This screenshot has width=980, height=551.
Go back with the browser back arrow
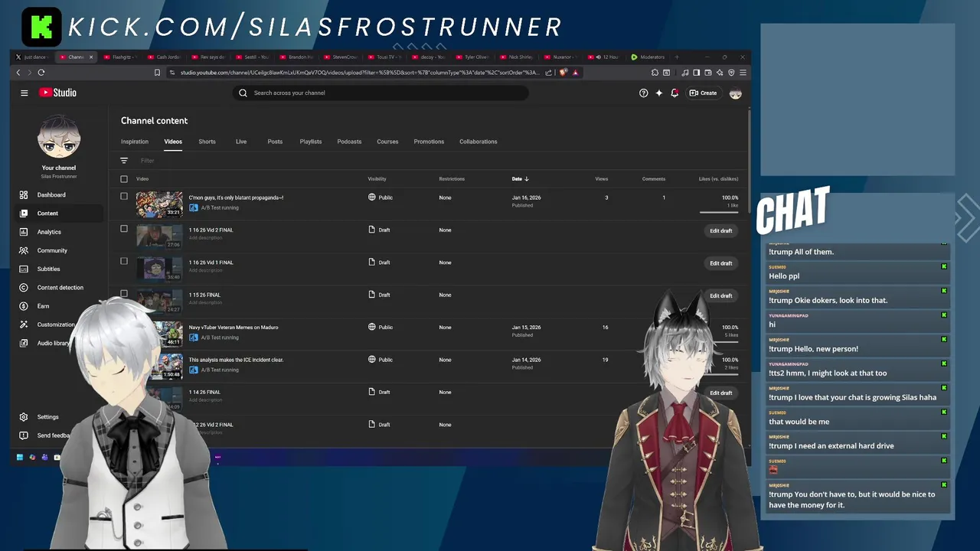[18, 73]
